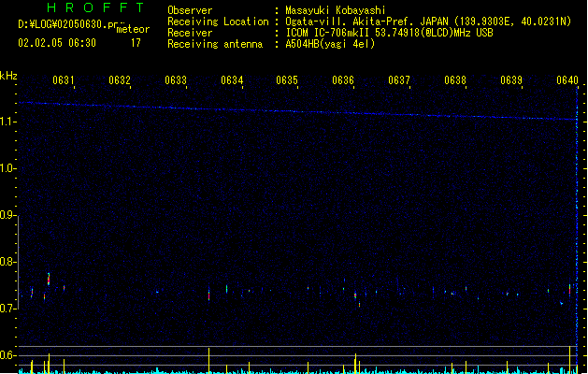
Task: Click the meteor label
Action: point(133,29)
